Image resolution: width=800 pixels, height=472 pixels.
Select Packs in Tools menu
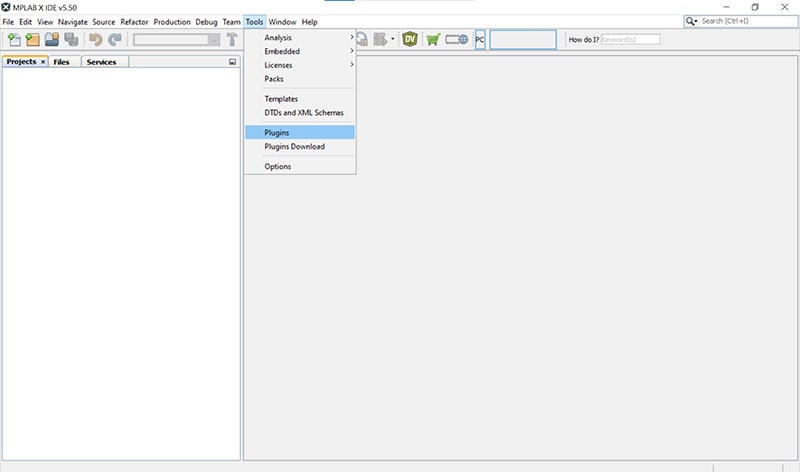click(x=299, y=79)
